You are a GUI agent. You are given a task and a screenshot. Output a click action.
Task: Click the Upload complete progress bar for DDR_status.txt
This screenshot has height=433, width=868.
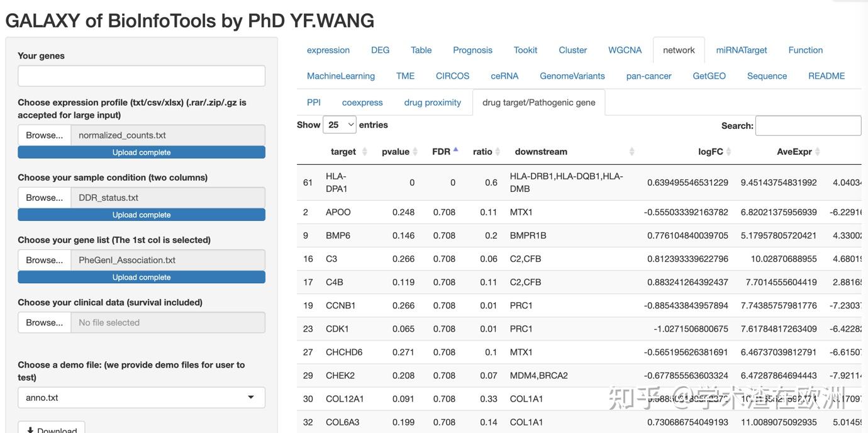tap(141, 214)
